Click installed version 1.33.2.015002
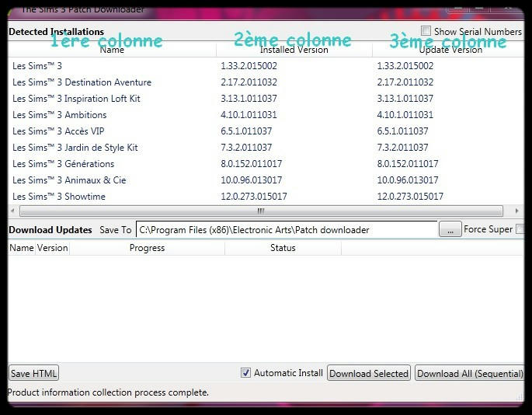This screenshot has height=415, width=532. pos(249,66)
